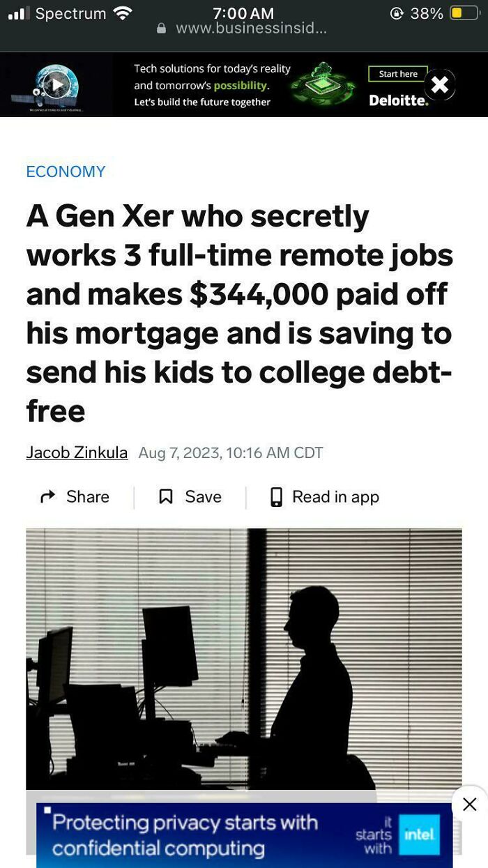Tap the www.businessinsid... address bar
This screenshot has width=488, height=868.
(x=243, y=29)
